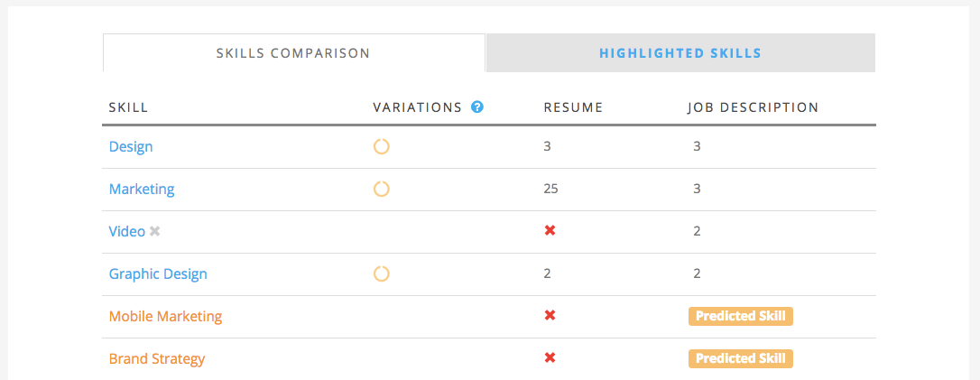Select the Skills Comparison tab
This screenshot has height=380, width=980.
(294, 53)
